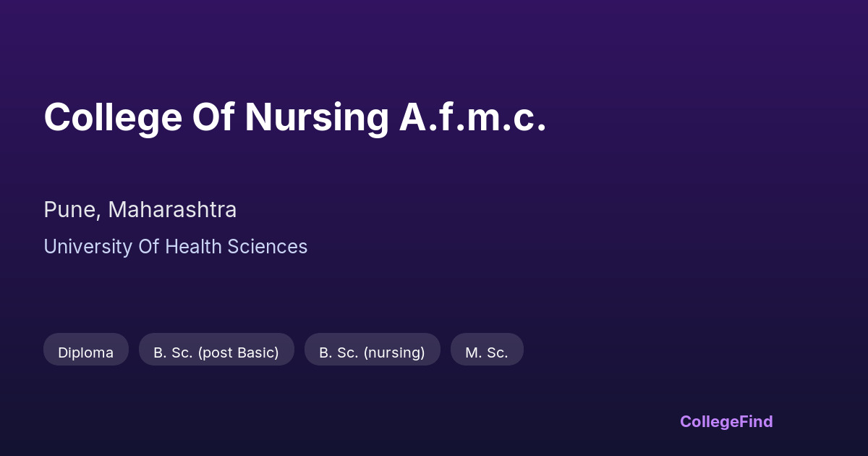
Task: Open the University Of Health Sciences link
Action: 175,247
